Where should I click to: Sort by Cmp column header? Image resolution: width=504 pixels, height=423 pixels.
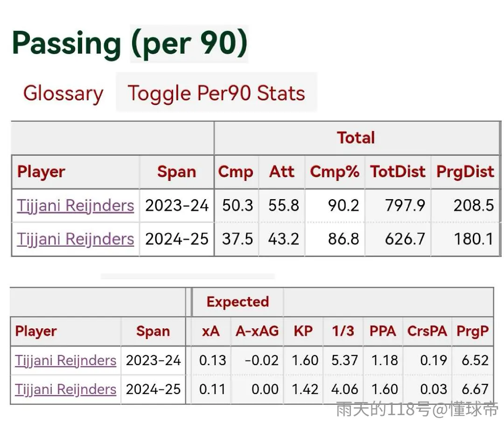pyautogui.click(x=236, y=172)
